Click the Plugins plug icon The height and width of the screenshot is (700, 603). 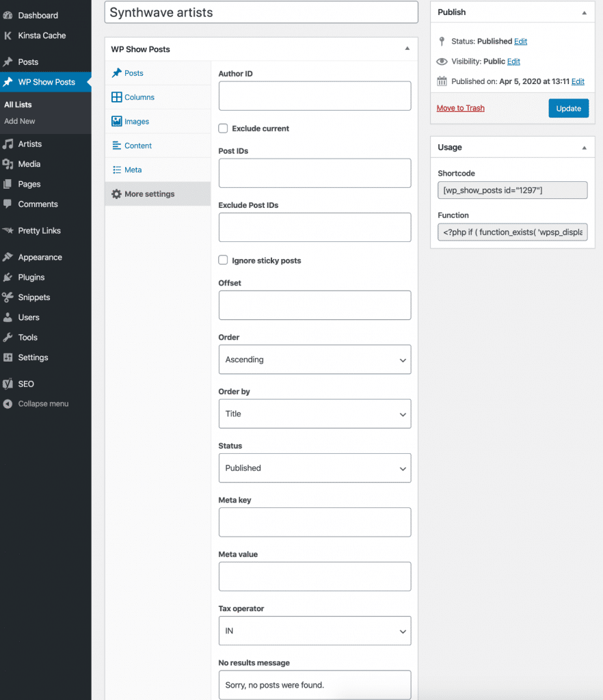click(8, 277)
